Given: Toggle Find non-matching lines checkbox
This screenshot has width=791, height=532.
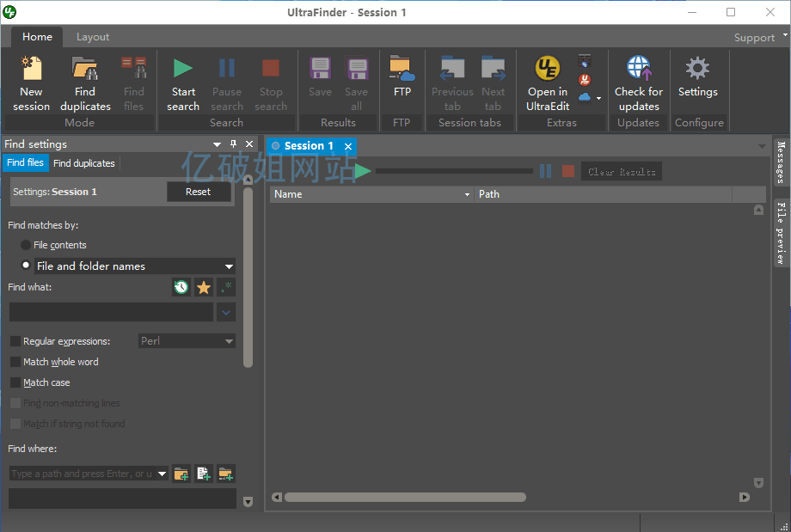Looking at the screenshot, I should point(15,403).
